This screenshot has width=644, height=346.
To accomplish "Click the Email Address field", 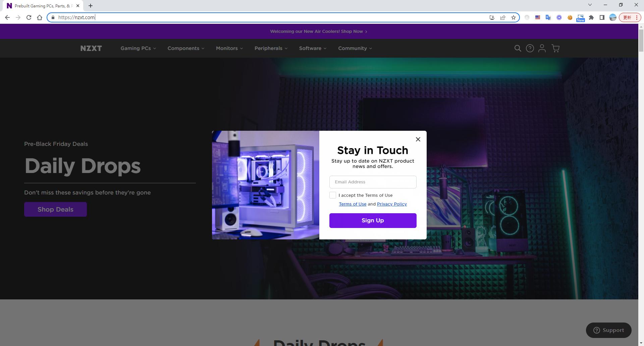I will [373, 182].
